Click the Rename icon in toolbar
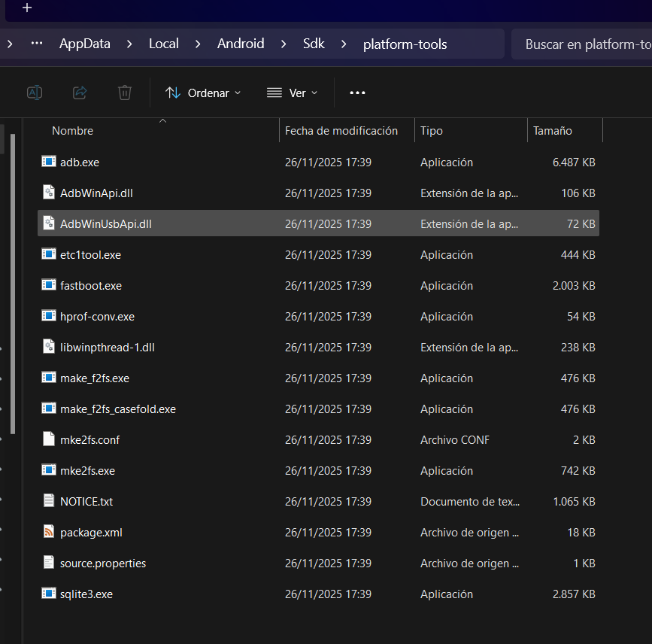Image resolution: width=652 pixels, height=644 pixels. click(35, 93)
